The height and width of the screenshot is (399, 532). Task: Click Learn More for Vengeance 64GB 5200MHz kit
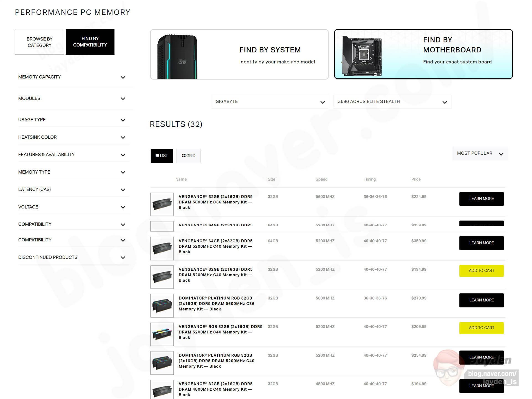click(x=482, y=243)
